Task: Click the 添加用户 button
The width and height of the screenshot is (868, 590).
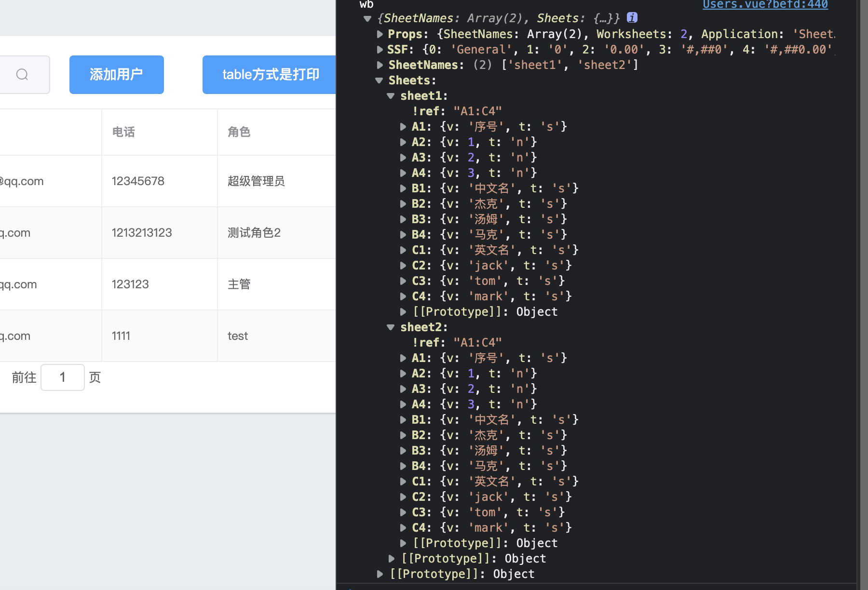Action: click(116, 75)
